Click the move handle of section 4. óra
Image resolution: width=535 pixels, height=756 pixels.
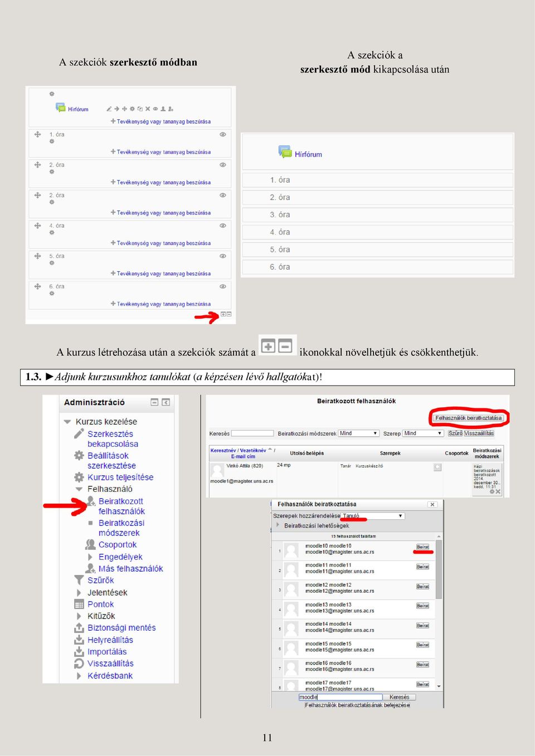tap(37, 226)
